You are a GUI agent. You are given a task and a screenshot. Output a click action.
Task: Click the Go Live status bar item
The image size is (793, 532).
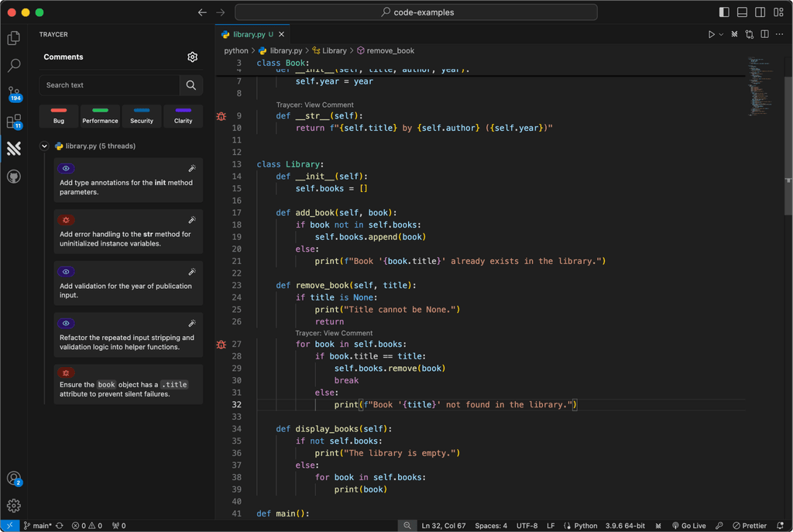[x=688, y=526]
